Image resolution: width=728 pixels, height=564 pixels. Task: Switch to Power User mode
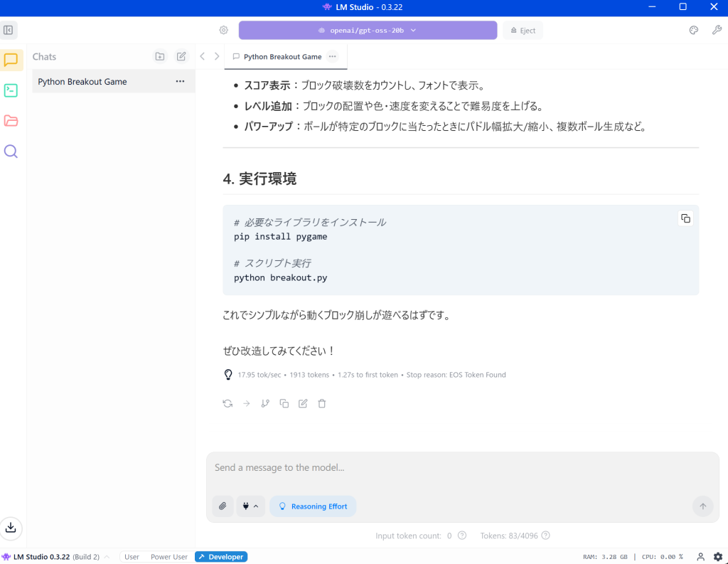pos(168,557)
